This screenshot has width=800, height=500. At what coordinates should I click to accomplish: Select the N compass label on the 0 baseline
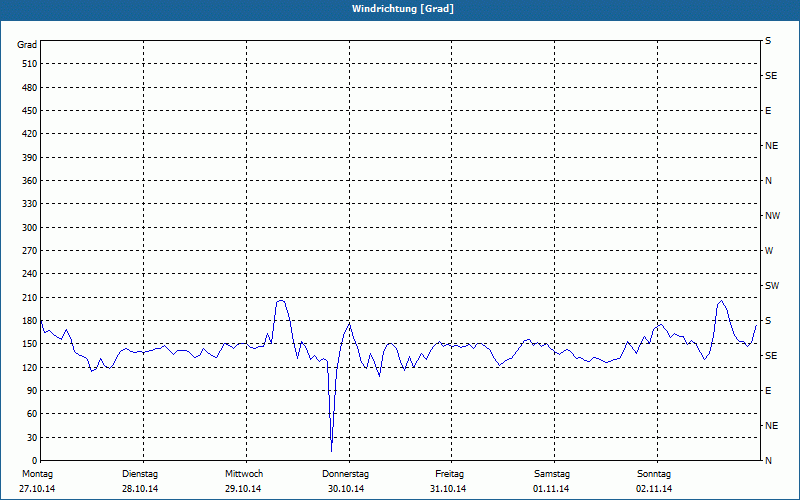click(x=768, y=460)
